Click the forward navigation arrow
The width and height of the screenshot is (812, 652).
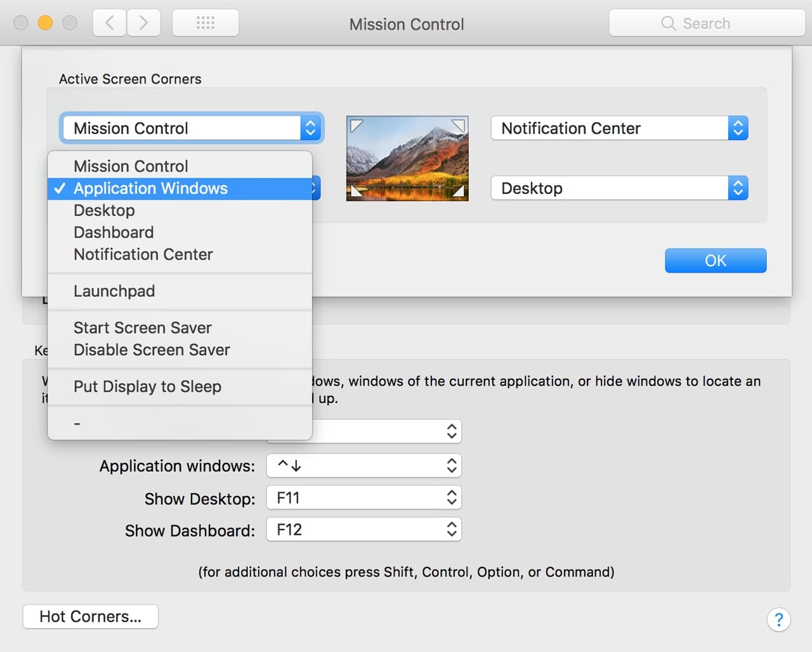(144, 23)
